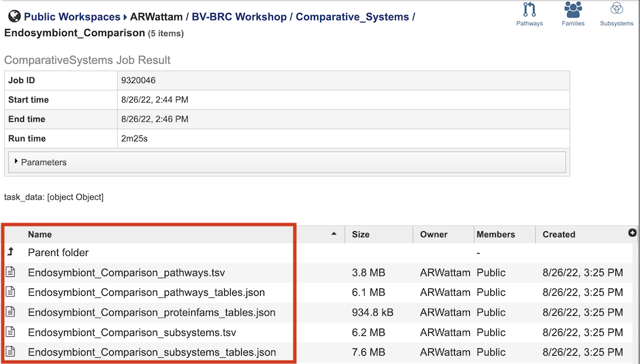This screenshot has height=364, width=640.
Task: Click Start time value 8/26/22, 2:44 PM
Action: pos(155,100)
